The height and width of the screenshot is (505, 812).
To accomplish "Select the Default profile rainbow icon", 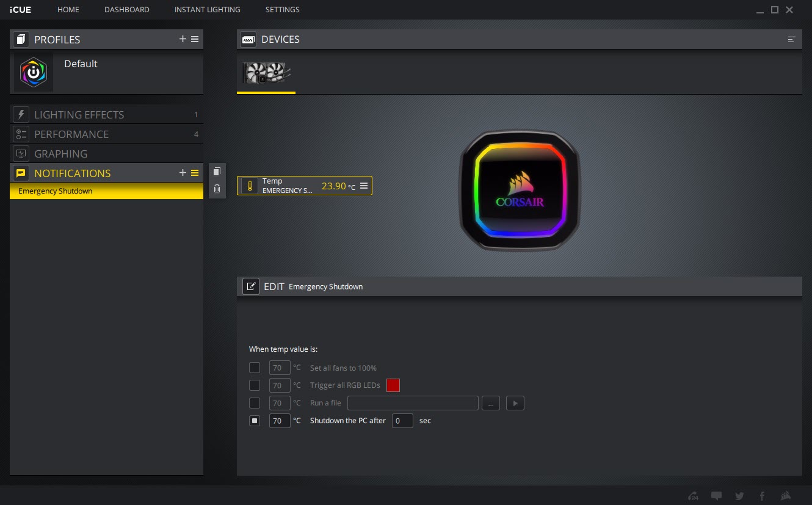I will (34, 72).
